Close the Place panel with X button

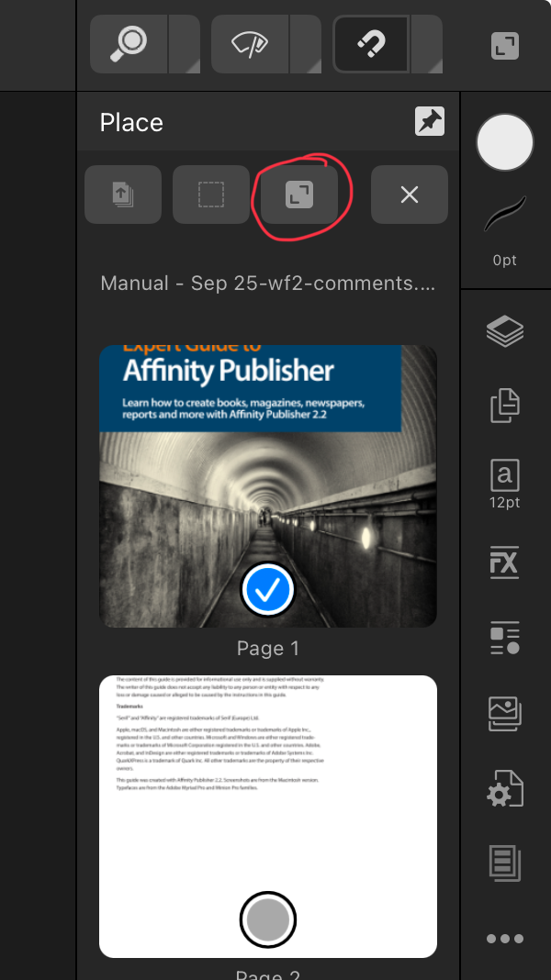tap(410, 195)
